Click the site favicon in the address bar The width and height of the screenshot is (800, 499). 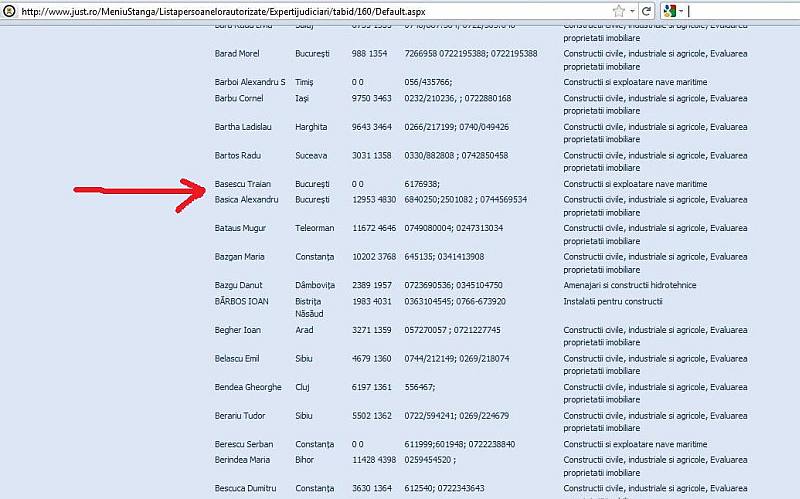9,11
